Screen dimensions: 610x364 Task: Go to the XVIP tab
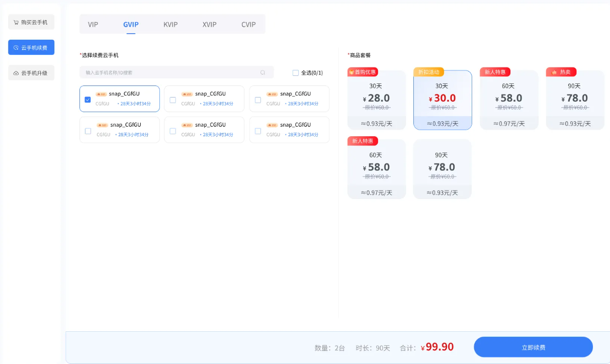click(x=210, y=24)
